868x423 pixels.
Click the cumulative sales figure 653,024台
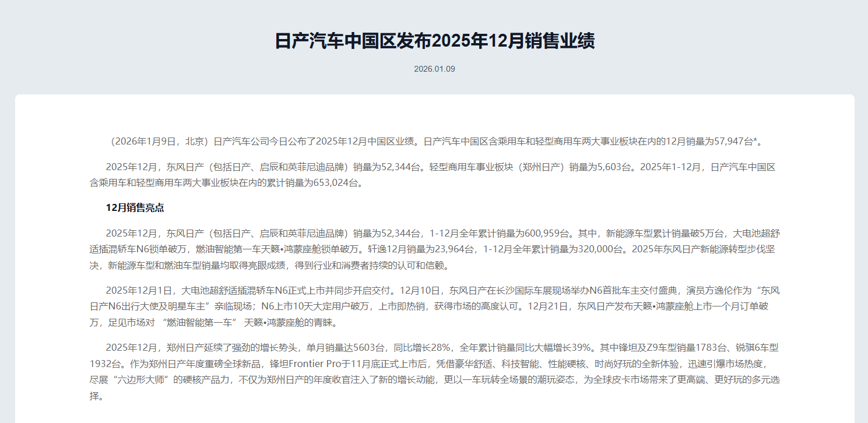(x=339, y=183)
